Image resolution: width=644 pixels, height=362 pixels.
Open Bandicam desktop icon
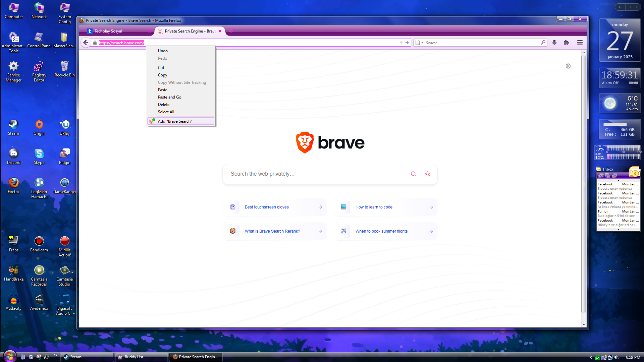click(39, 244)
